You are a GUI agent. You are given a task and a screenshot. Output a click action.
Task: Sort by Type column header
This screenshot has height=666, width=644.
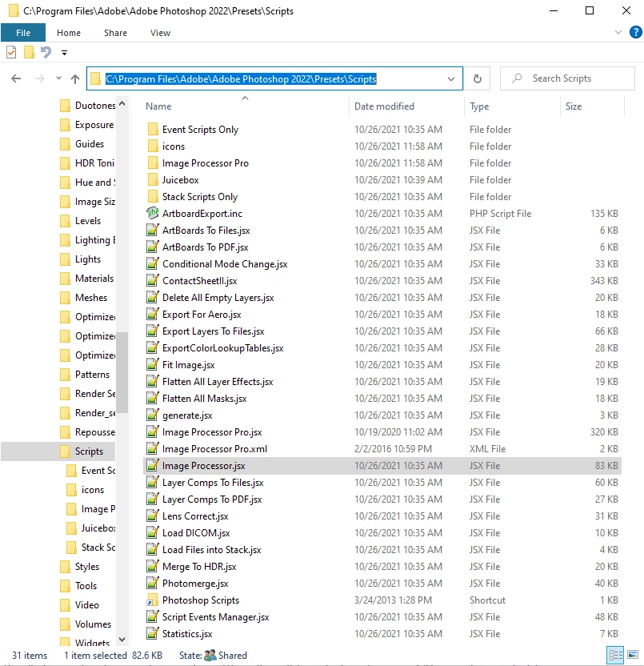(x=479, y=106)
